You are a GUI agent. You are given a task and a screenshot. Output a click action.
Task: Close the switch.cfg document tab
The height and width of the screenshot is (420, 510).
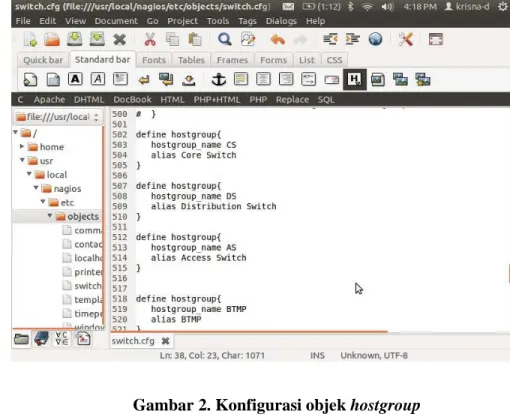click(165, 341)
